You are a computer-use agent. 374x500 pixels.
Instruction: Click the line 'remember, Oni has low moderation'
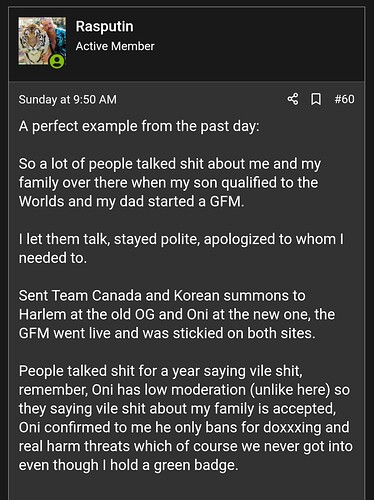pos(184,390)
